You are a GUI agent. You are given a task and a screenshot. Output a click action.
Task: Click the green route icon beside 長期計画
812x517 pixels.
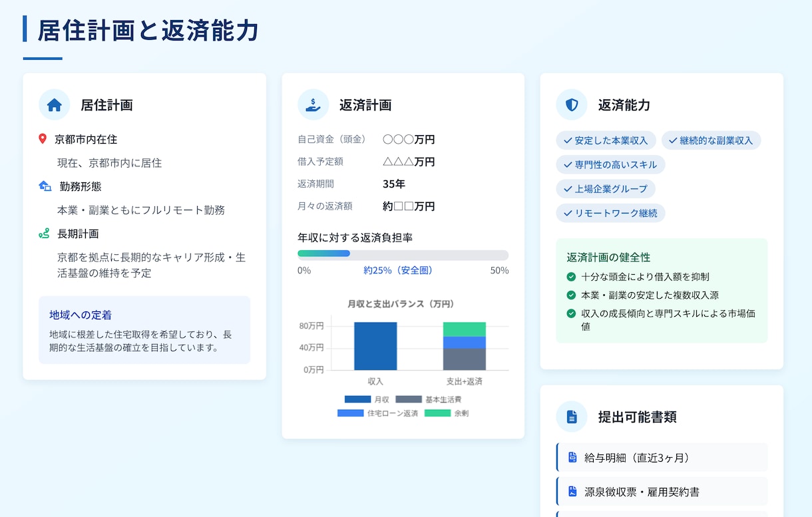click(x=44, y=234)
